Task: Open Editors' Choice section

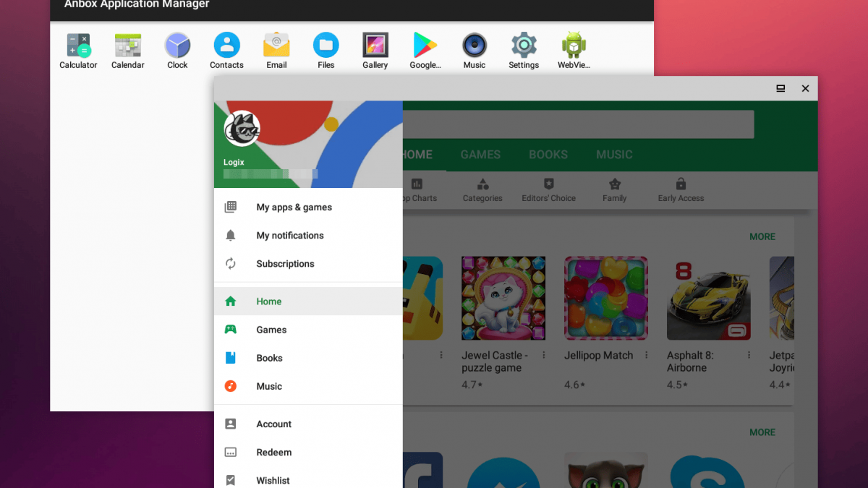Action: [x=549, y=191]
